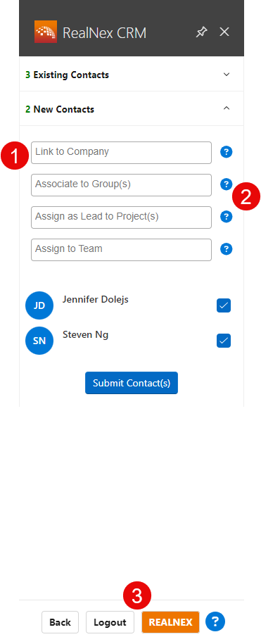
Task: Click the SN avatar for Steven Ng
Action: [x=39, y=341]
